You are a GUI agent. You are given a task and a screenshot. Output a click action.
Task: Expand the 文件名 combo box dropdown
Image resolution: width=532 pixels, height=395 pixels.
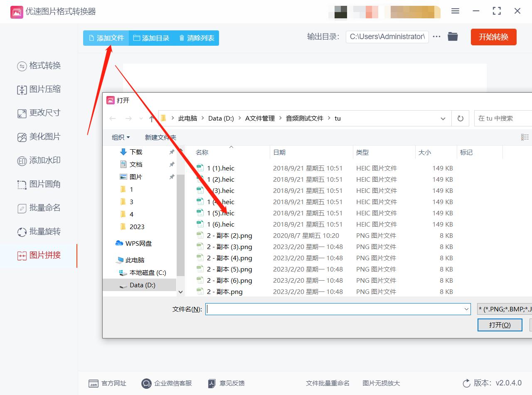tap(466, 309)
